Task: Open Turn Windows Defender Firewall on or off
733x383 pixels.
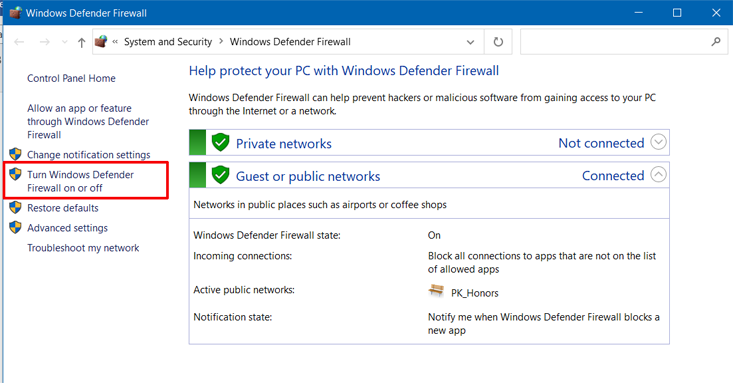Action: (x=80, y=181)
